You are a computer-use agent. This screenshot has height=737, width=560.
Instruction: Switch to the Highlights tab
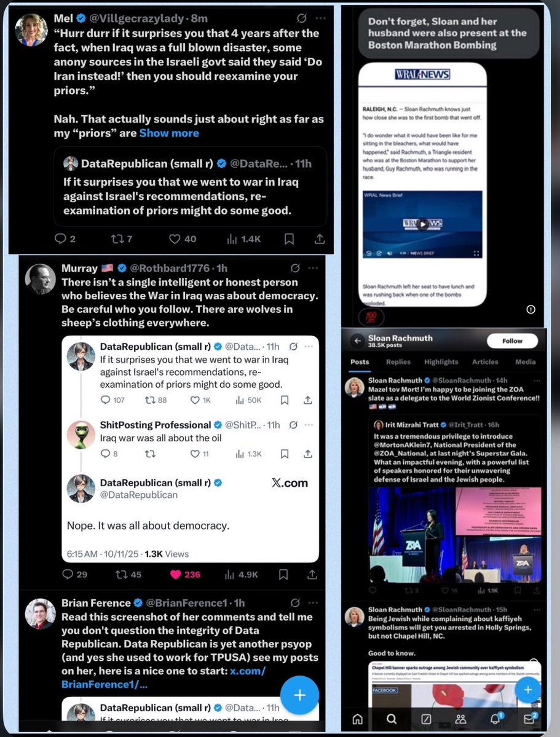point(441,362)
